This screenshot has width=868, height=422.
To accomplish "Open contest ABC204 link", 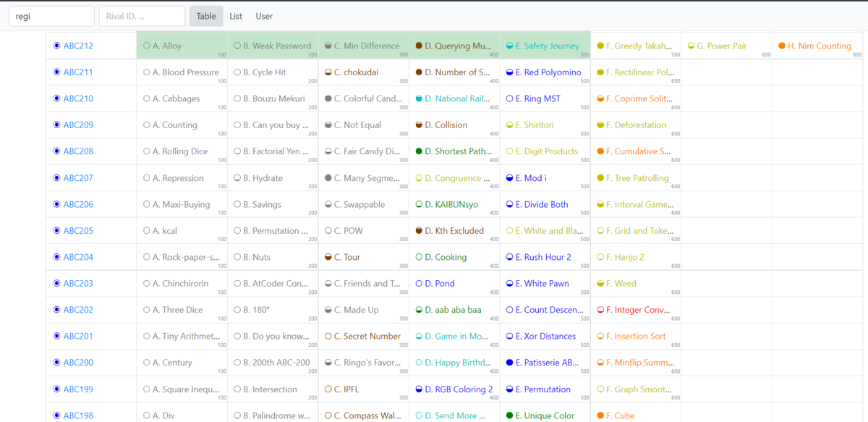I will tap(78, 257).
